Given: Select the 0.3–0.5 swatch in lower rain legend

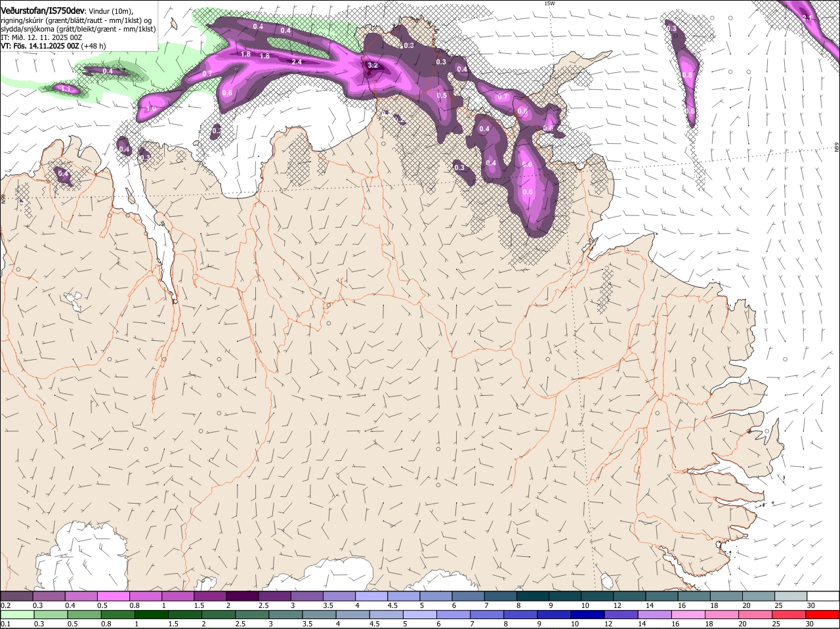Looking at the screenshot, I should pos(51,615).
